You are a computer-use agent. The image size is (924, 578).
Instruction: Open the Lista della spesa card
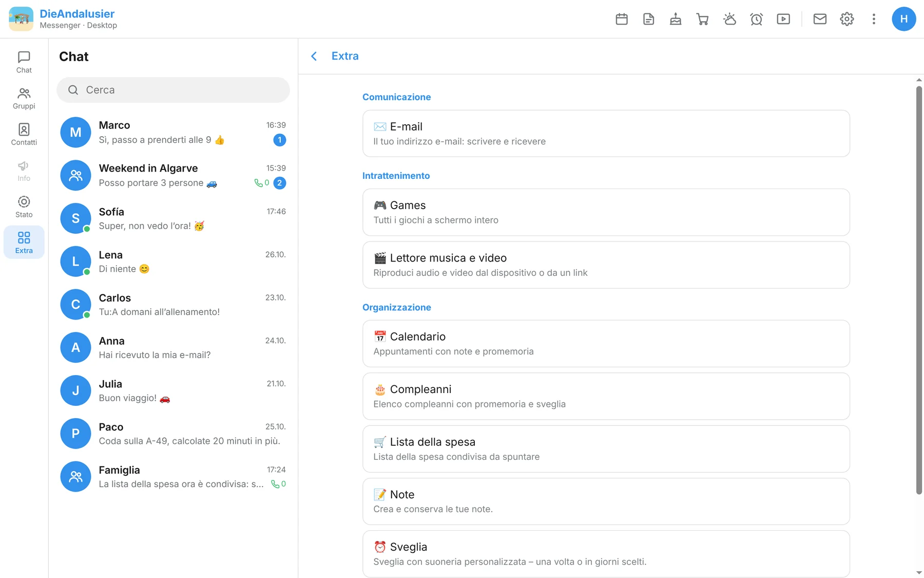[606, 449]
